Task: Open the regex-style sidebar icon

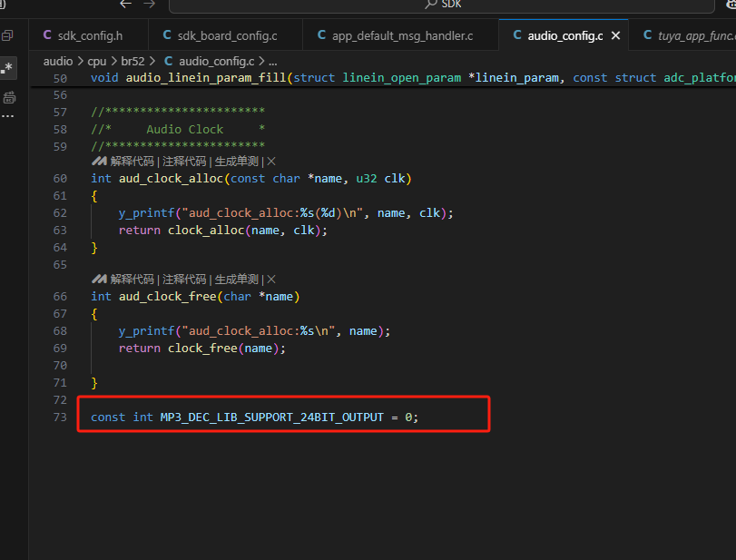Action: click(7, 68)
